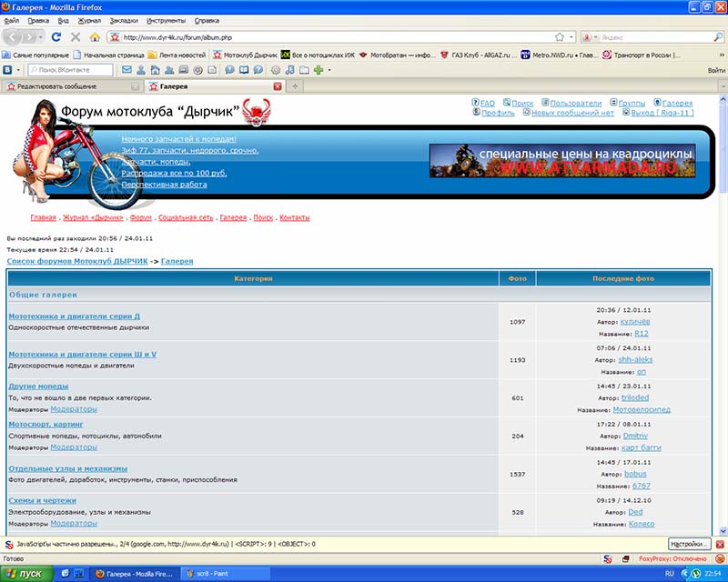Open the Windows пуск start menu
The width and height of the screenshot is (728, 582).
point(27,574)
